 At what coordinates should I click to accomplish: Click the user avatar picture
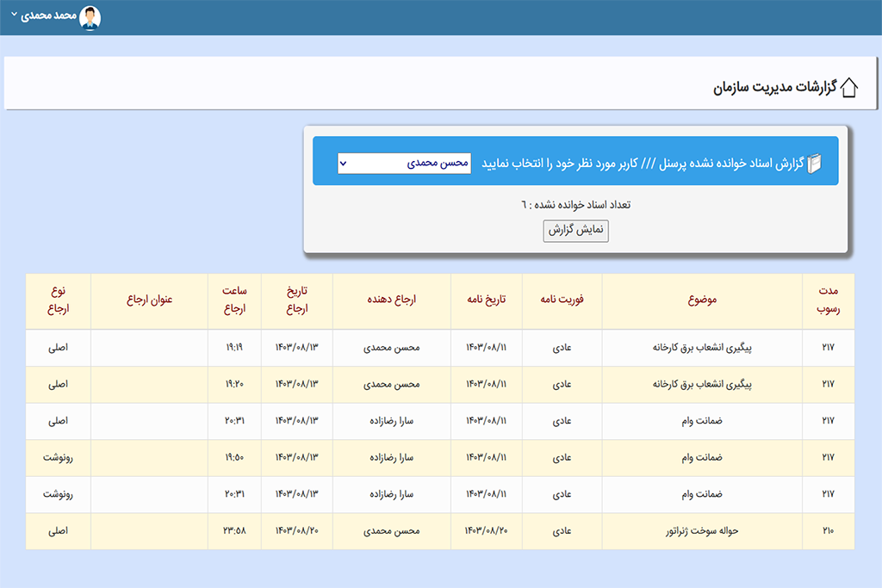[x=90, y=17]
